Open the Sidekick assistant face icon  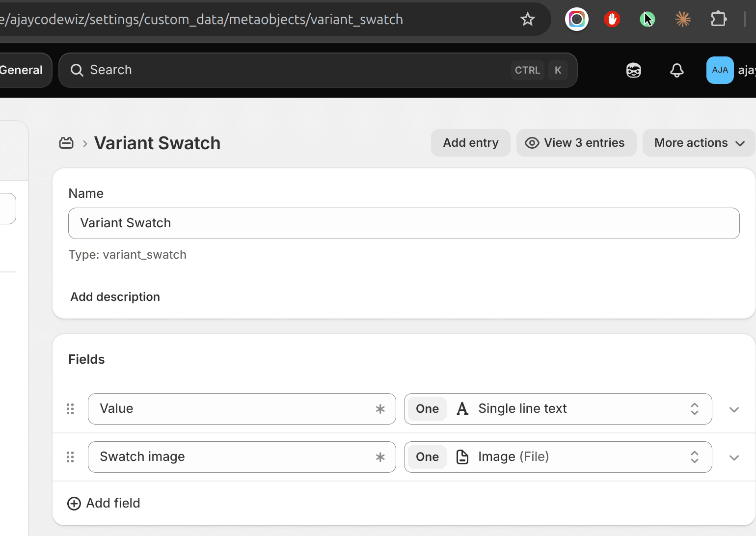pos(634,70)
